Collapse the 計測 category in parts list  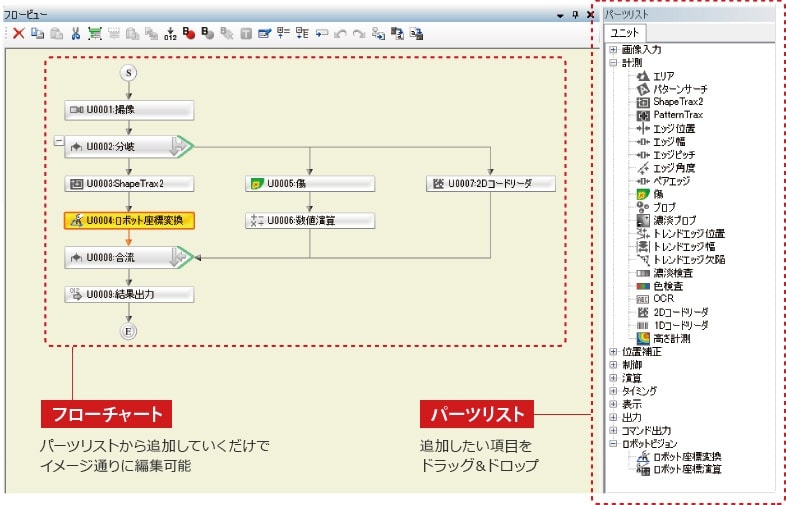[x=613, y=62]
